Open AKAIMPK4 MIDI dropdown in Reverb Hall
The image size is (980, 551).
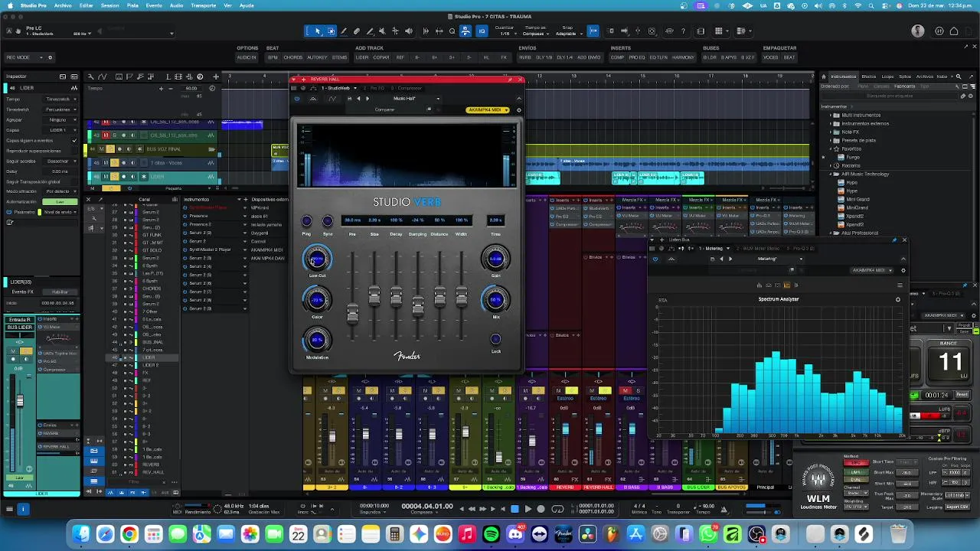tap(488, 109)
